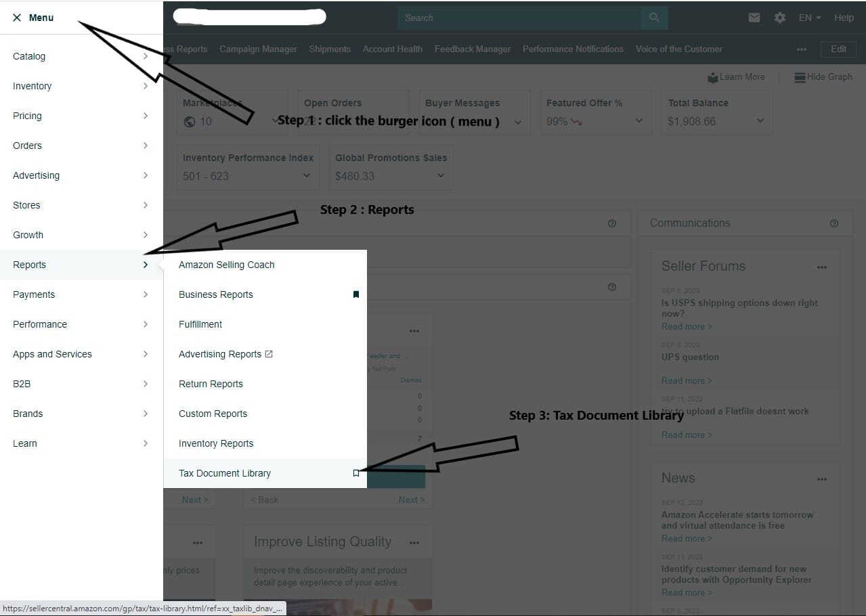Read more on the Amazon Accelerate news
This screenshot has width=866, height=616.
coord(687,539)
